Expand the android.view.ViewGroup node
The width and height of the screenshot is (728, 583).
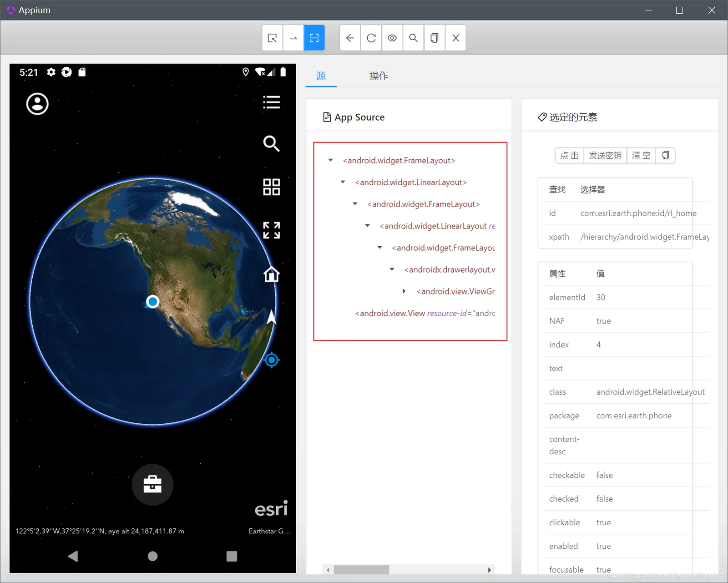coord(404,291)
